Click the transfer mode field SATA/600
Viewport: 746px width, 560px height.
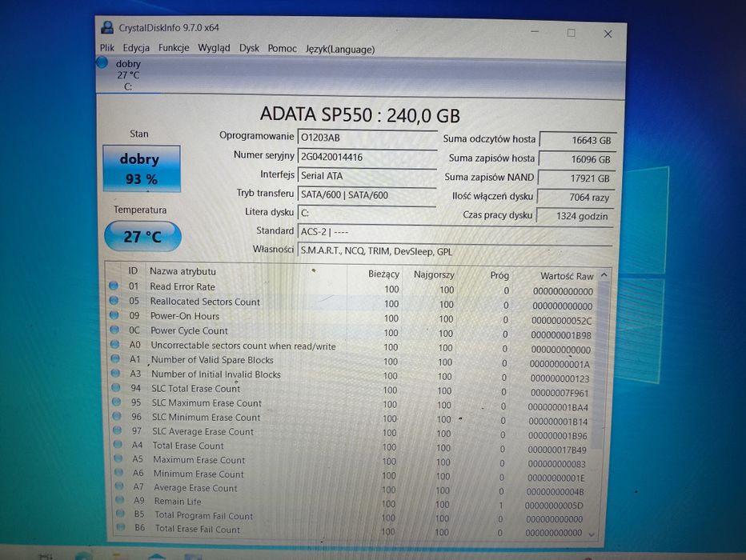367,195
